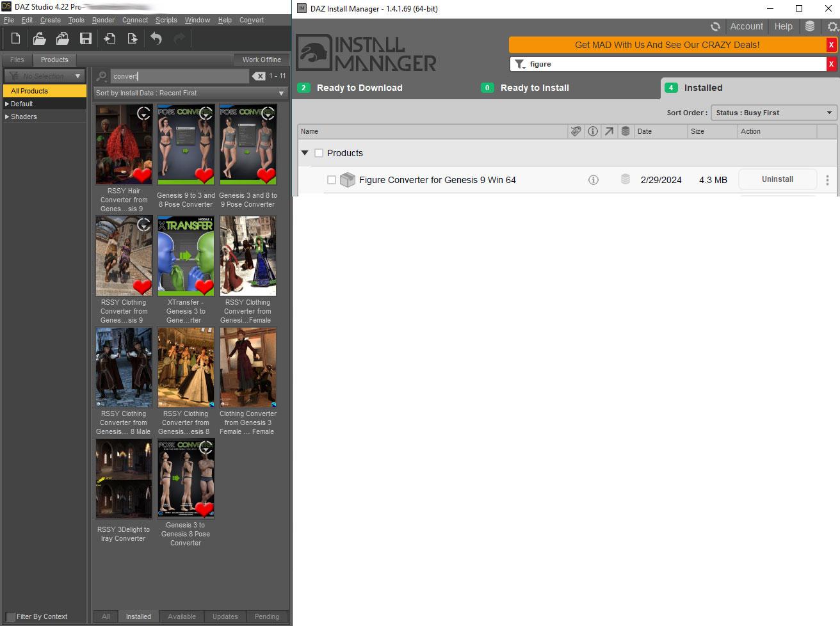The width and height of the screenshot is (840, 626).
Task: Click the Redo arrow icon
Action: (179, 39)
